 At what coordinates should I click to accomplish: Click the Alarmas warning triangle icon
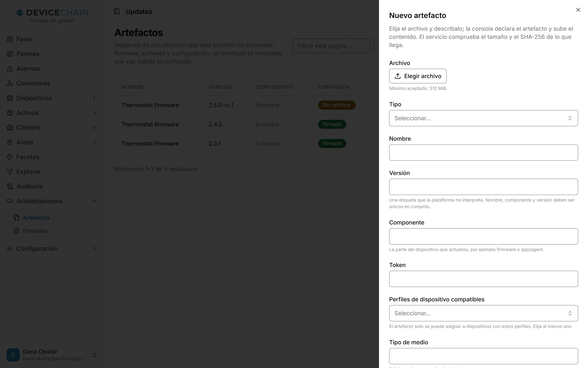tap(10, 69)
